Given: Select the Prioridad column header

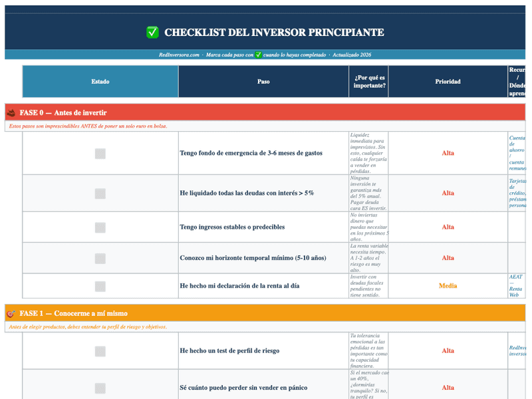Looking at the screenshot, I should click(448, 81).
